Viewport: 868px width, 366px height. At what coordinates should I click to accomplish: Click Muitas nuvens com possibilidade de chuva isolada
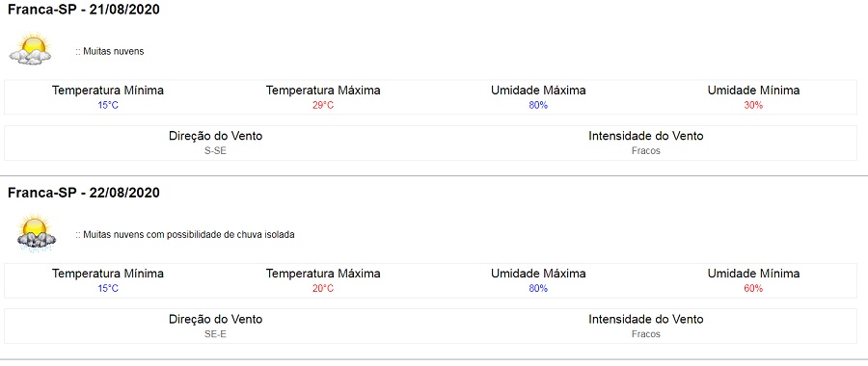pyautogui.click(x=185, y=234)
